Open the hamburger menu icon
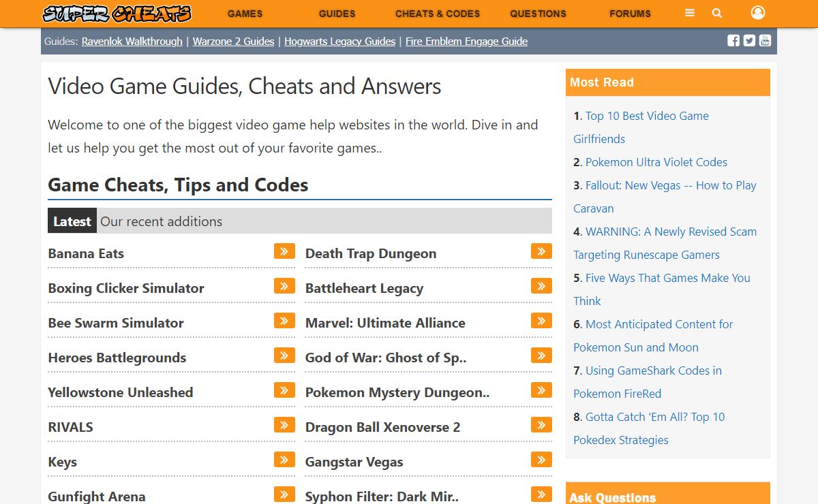818x504 pixels. click(690, 13)
